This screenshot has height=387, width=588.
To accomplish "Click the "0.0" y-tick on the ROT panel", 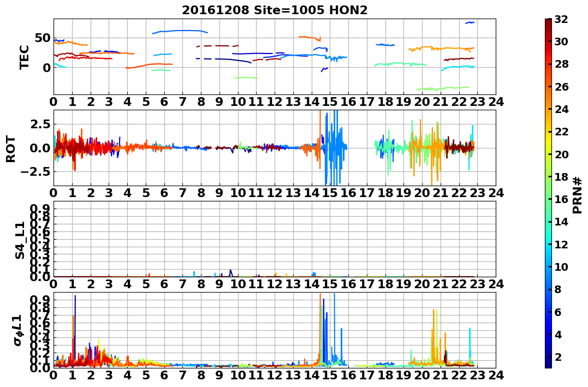I will (x=39, y=148).
